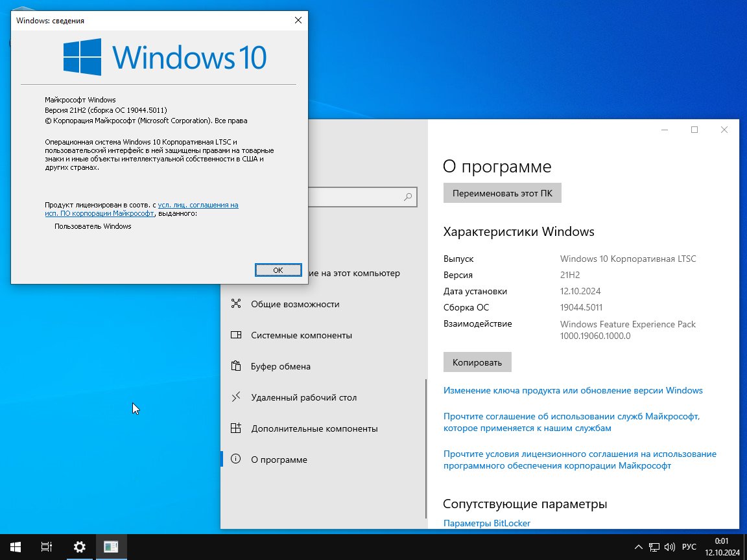Click the Системные компоненты sidebar icon

(x=236, y=335)
